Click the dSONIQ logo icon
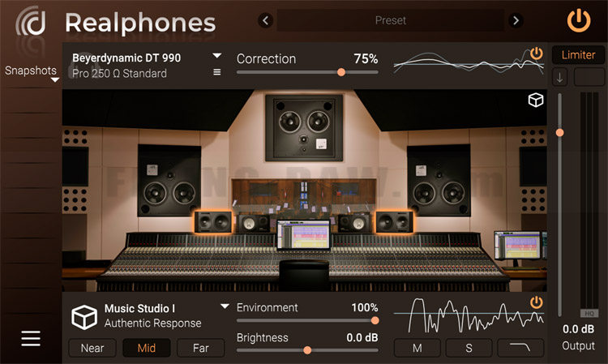This screenshot has width=608, height=364. click(x=31, y=22)
